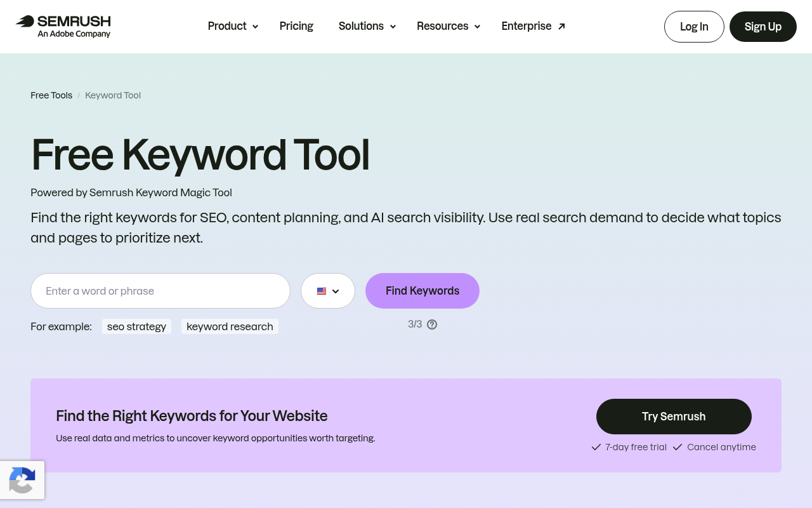The width and height of the screenshot is (812, 508).
Task: Focus the word or phrase input
Action: (160, 291)
